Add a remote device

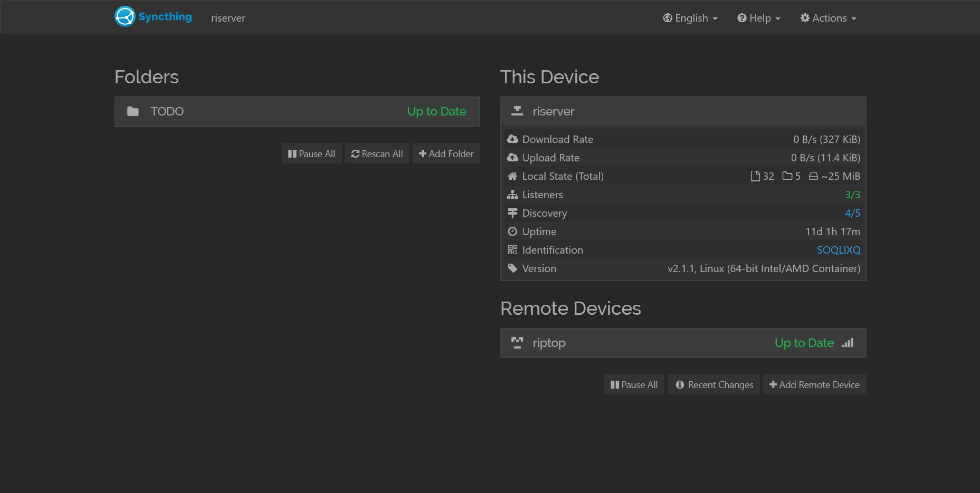[814, 384]
